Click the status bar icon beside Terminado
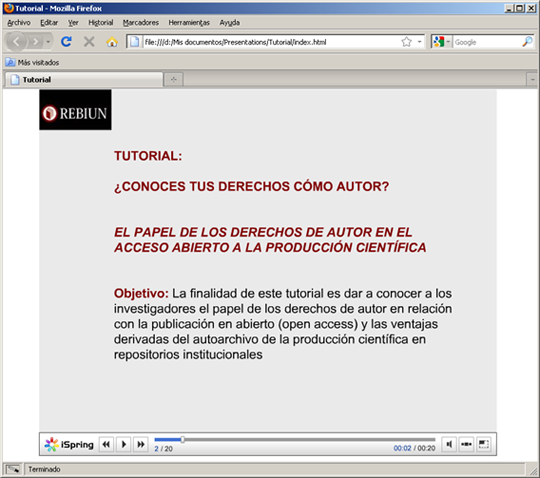The width and height of the screenshot is (540, 478). (13, 469)
